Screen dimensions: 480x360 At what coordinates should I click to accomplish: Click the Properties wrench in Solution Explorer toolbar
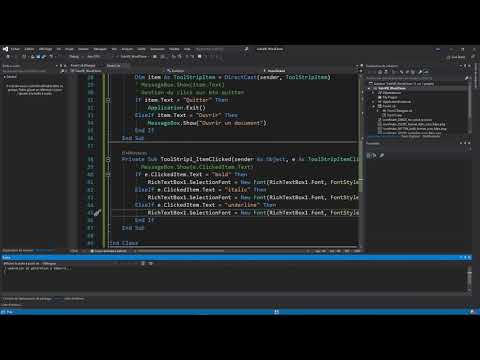420,72
